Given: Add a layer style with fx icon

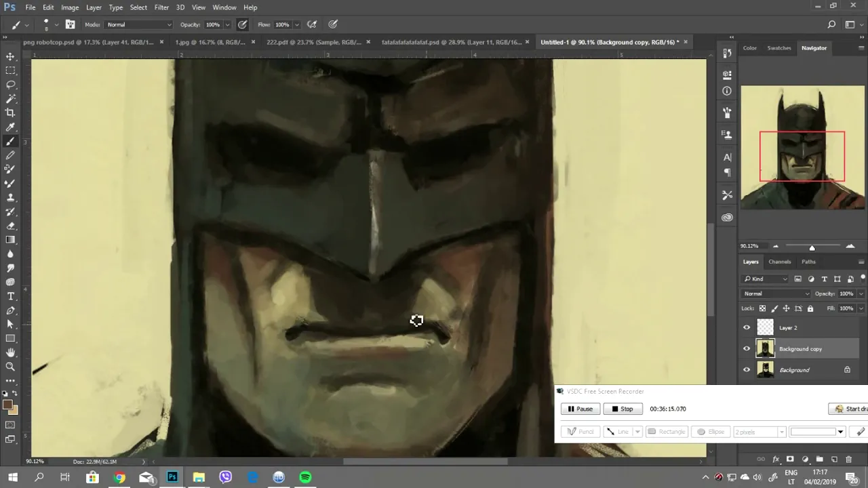Looking at the screenshot, I should tap(776, 460).
